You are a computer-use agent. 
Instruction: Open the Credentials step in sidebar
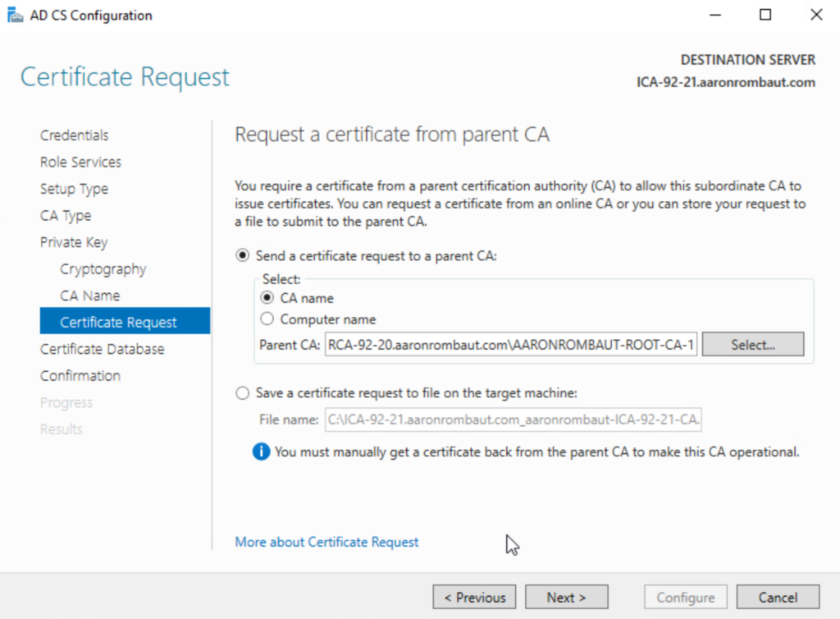pyautogui.click(x=74, y=135)
